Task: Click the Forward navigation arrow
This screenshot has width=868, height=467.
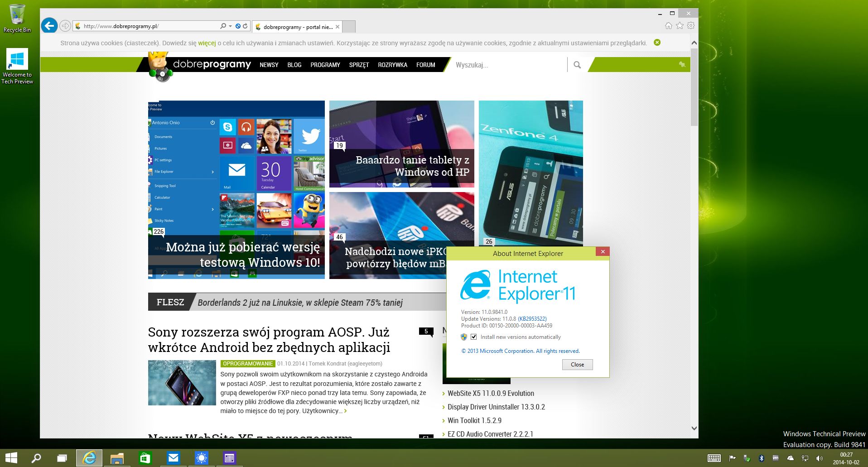Action: pyautogui.click(x=66, y=26)
